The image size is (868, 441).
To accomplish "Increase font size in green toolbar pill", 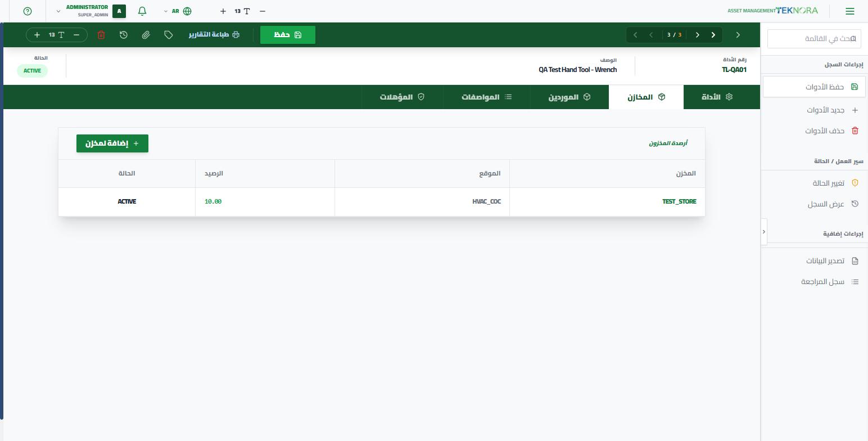I will point(37,35).
